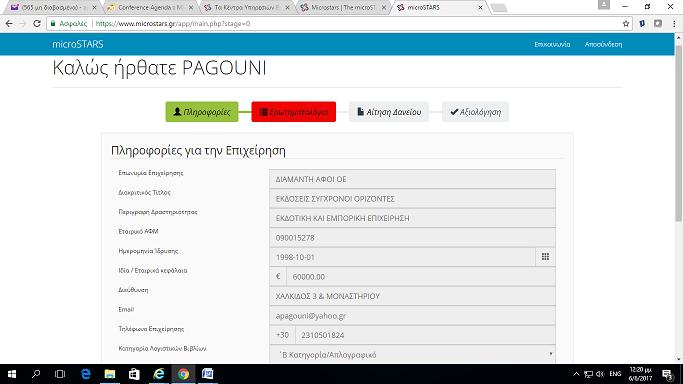Viewport: 683px width, 384px height.
Task: Click the Διεύθυνση address field
Action: 412,296
